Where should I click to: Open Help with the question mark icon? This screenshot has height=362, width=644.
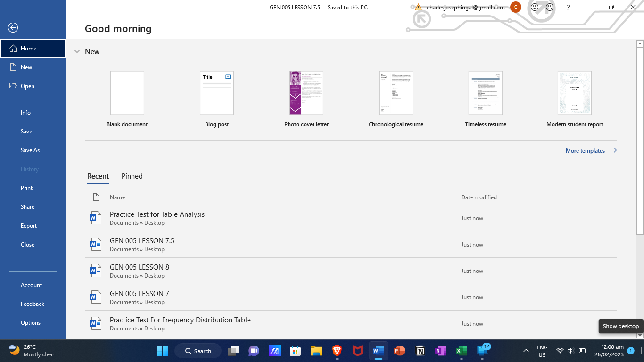pos(568,8)
